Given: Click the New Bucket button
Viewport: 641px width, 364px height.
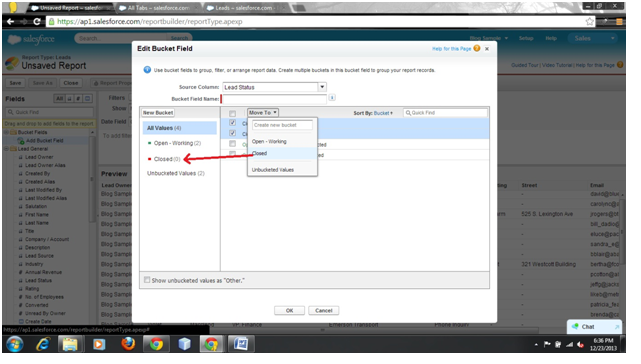Looking at the screenshot, I should point(158,113).
